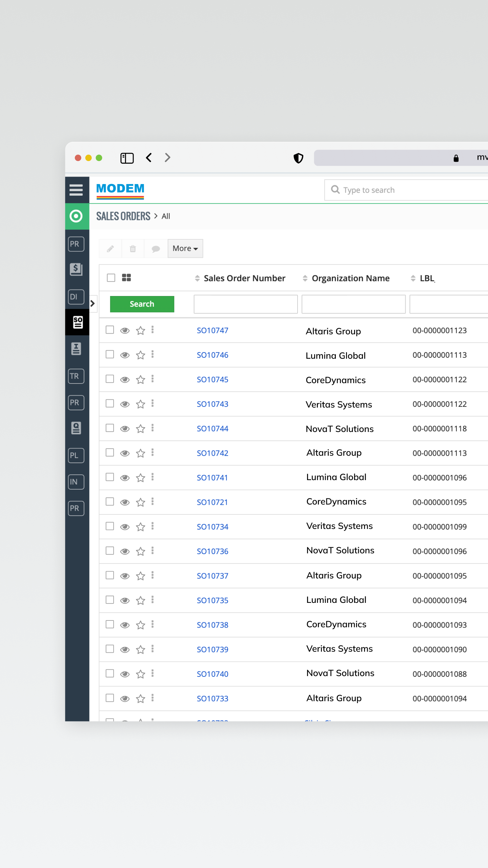Toggle the browser sidebar panel icon
Image resolution: width=488 pixels, height=868 pixels.
[x=127, y=158]
